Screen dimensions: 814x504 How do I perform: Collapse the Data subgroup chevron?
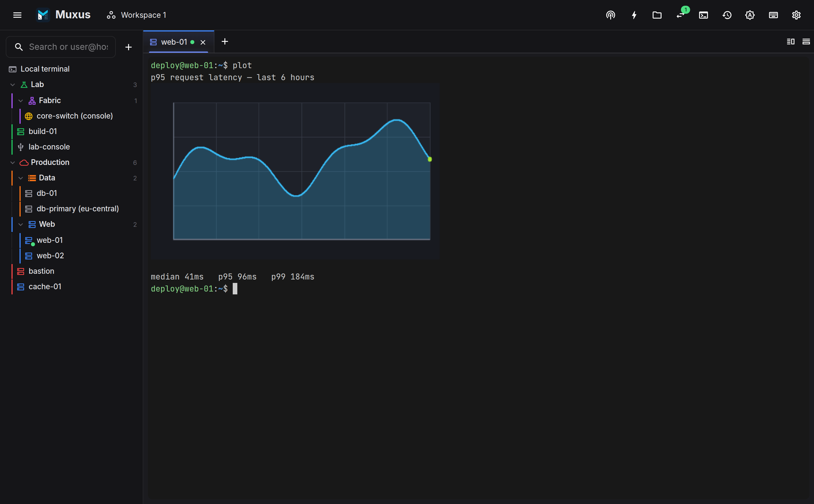[x=21, y=178]
